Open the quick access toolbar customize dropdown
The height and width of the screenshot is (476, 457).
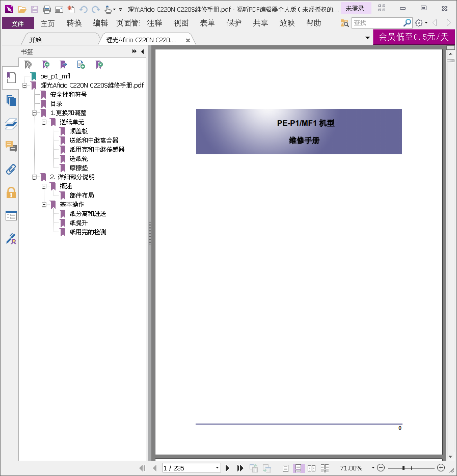[121, 10]
